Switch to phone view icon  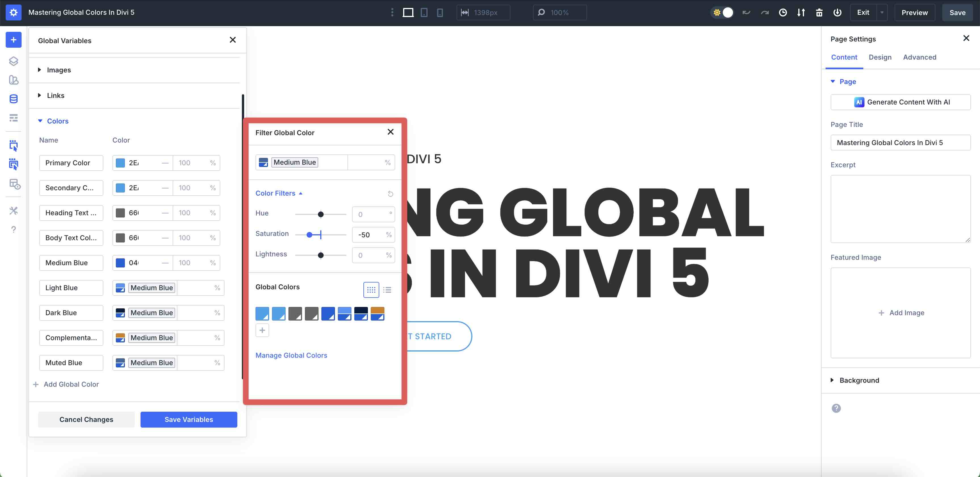440,12
